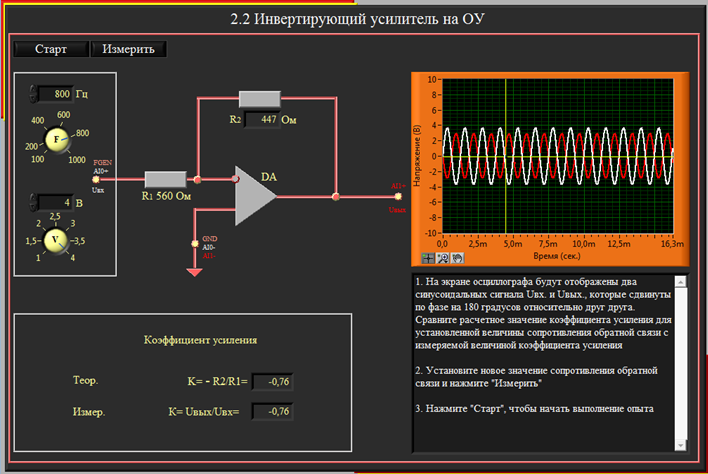
Task: Click the 'R1 560 Ом' label
Action: click(166, 196)
